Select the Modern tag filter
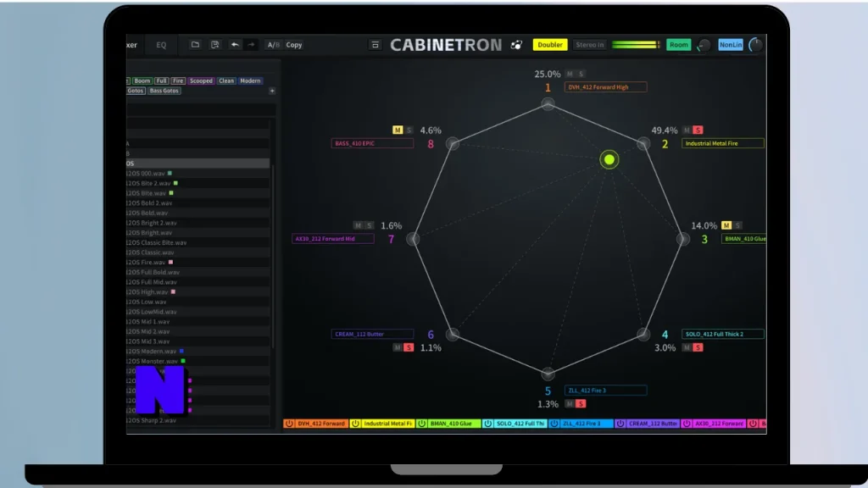This screenshot has width=868, height=488. pyautogui.click(x=250, y=80)
